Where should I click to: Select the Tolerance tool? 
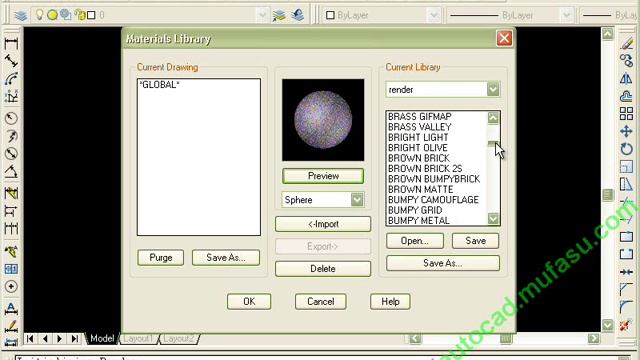[11, 269]
